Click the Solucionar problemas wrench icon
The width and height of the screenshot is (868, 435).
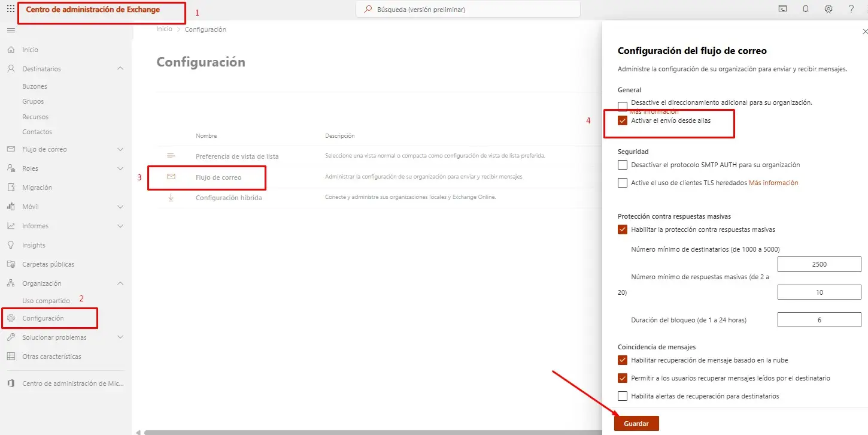pyautogui.click(x=11, y=337)
